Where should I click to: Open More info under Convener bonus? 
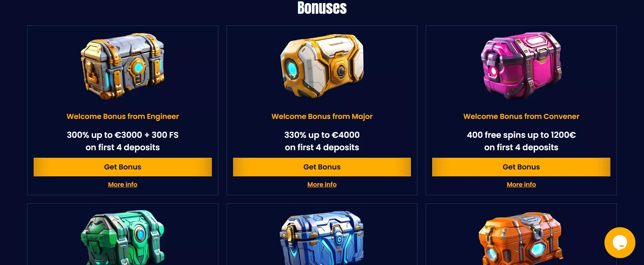point(521,185)
